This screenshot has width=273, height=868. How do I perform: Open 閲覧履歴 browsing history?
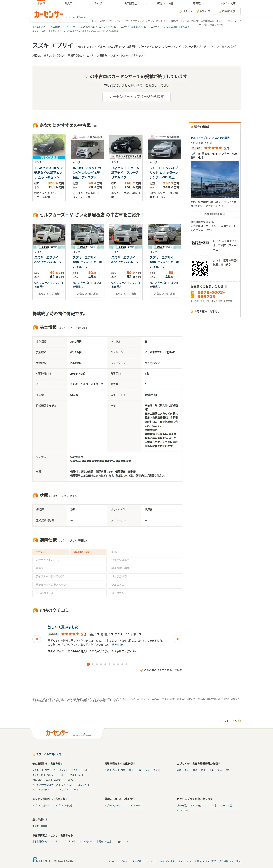(x=203, y=11)
